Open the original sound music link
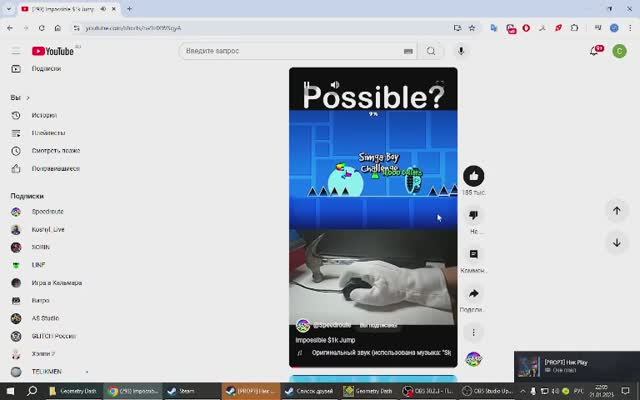 [x=381, y=353]
